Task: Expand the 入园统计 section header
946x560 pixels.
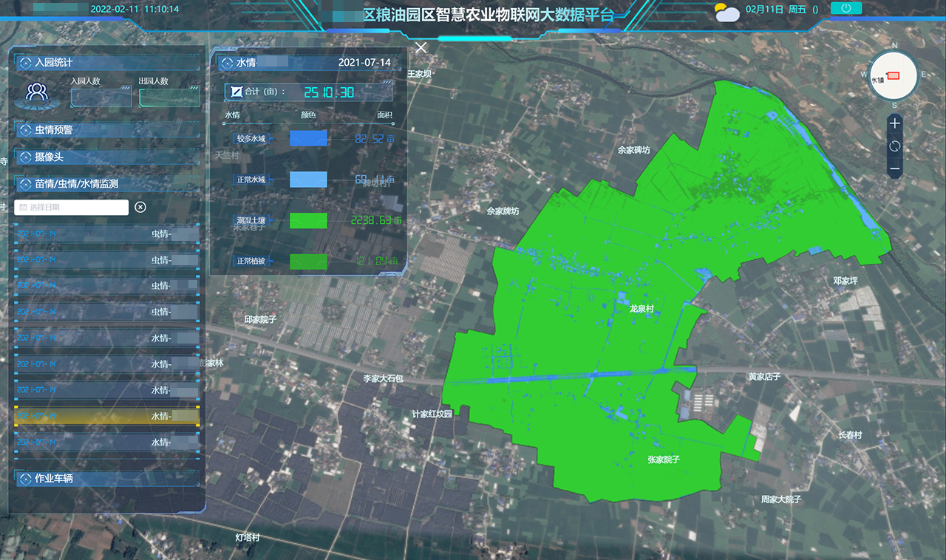Action: coord(107,63)
